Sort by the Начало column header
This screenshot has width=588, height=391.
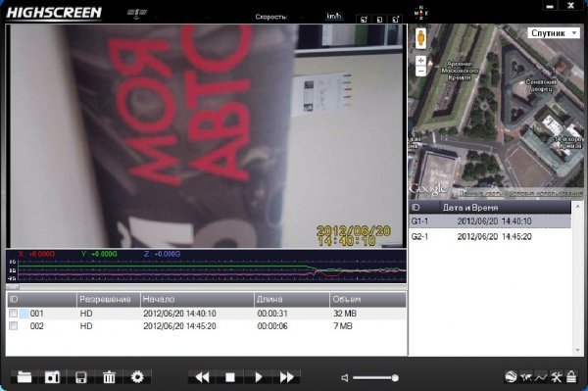pos(197,300)
